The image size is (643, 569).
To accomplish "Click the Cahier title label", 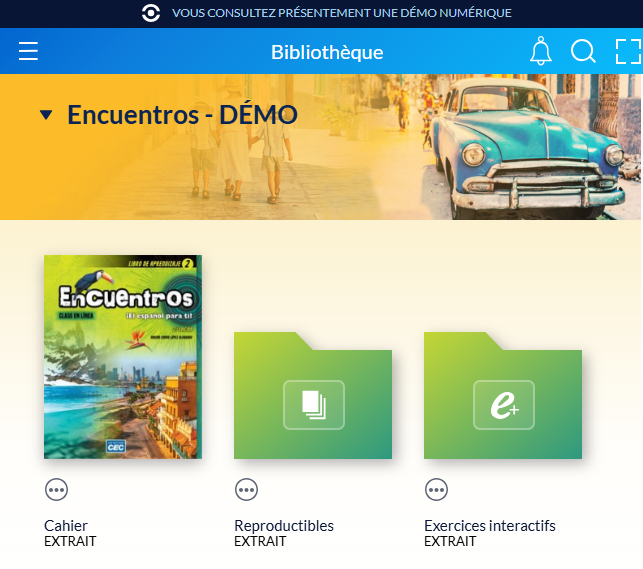I will 66,526.
